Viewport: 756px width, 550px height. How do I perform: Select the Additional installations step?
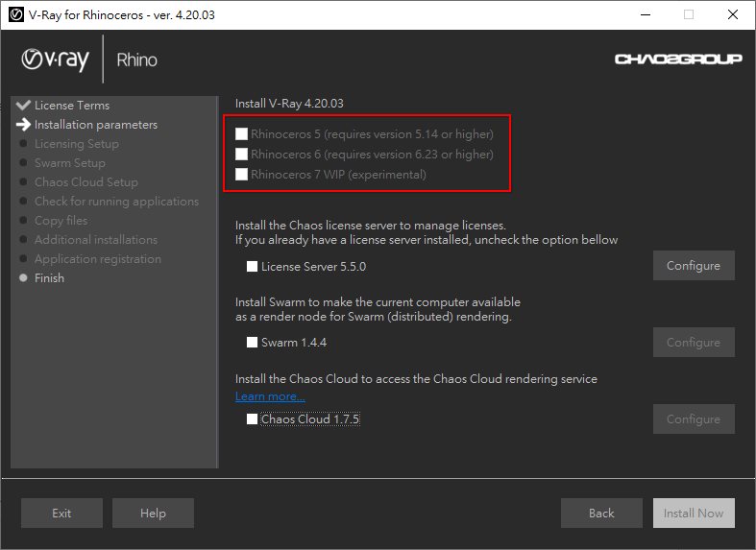pos(96,239)
